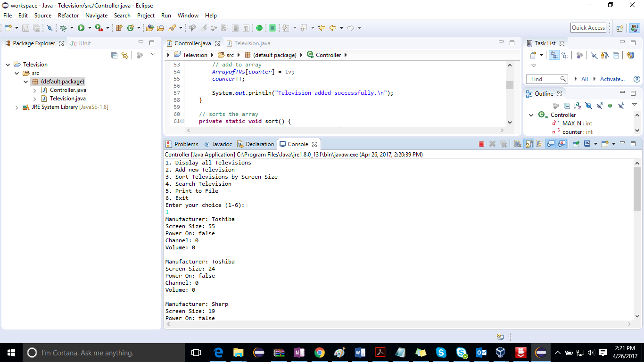
Task: Click the Console vertical scrollbar thumb
Action: tap(637, 189)
